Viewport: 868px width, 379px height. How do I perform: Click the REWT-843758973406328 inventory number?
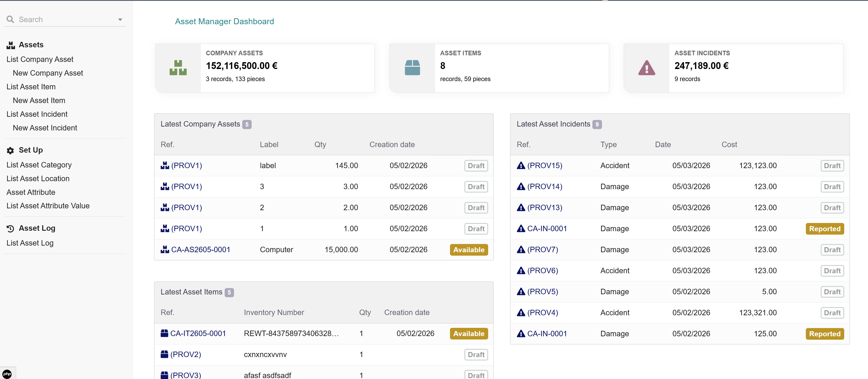291,334
